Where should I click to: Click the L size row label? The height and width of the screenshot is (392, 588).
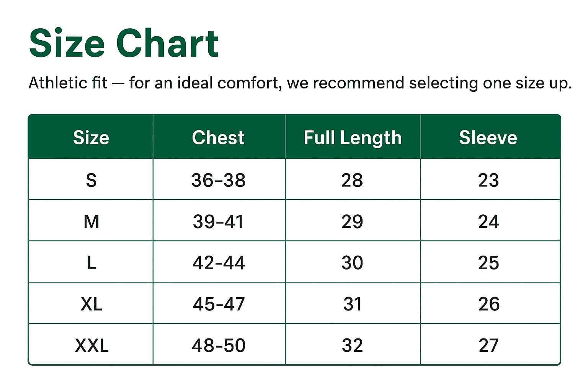(91, 263)
